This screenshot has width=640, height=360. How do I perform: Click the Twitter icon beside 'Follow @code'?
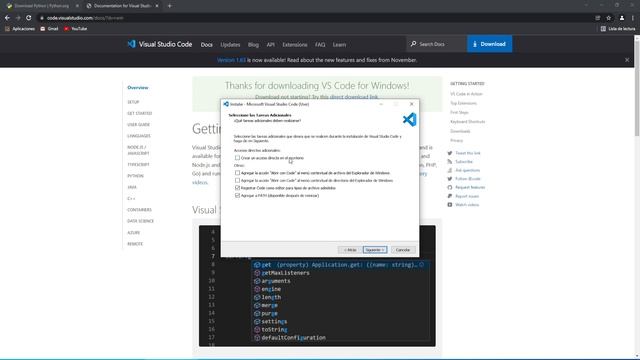(x=450, y=179)
